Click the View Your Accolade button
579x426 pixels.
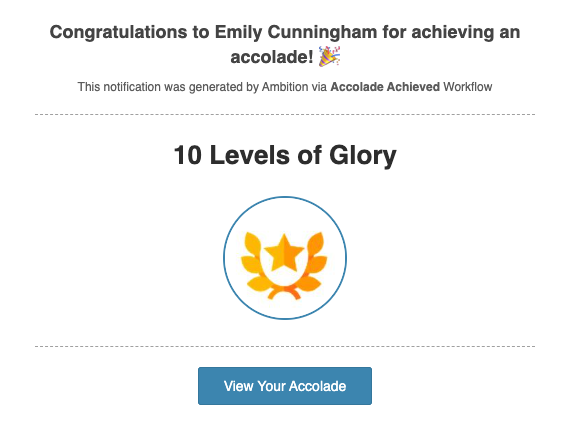coord(285,386)
